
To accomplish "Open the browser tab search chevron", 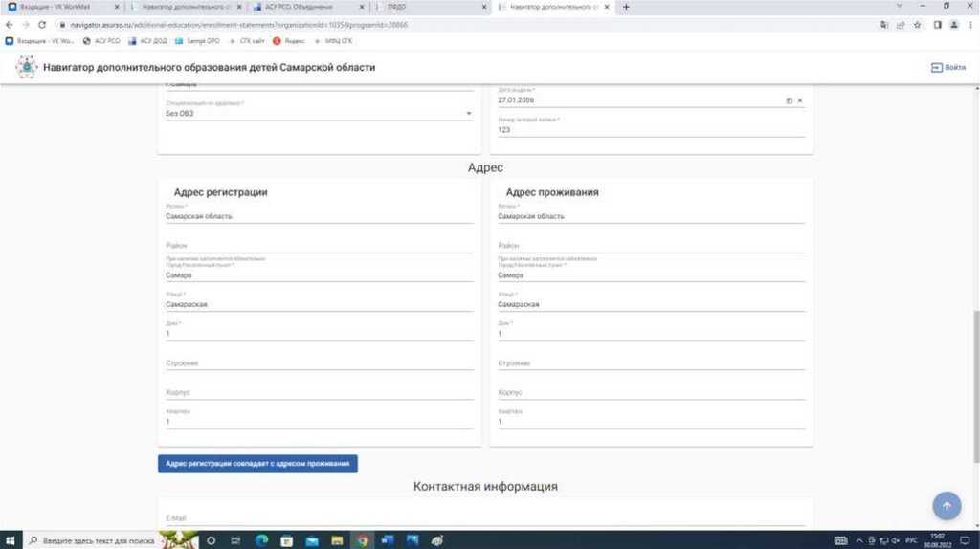I will [900, 7].
